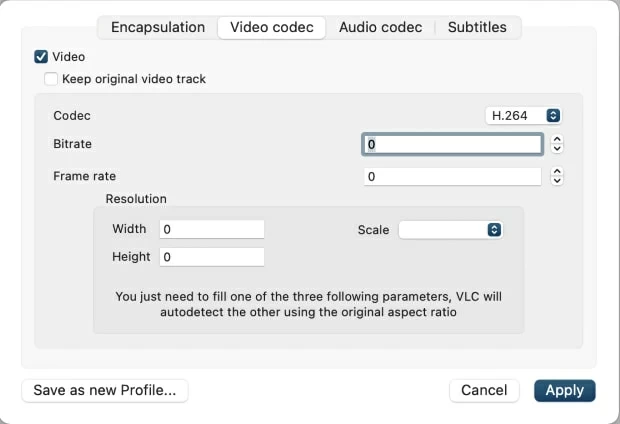Decrease Bitrate with stepper down arrow

[x=558, y=149]
